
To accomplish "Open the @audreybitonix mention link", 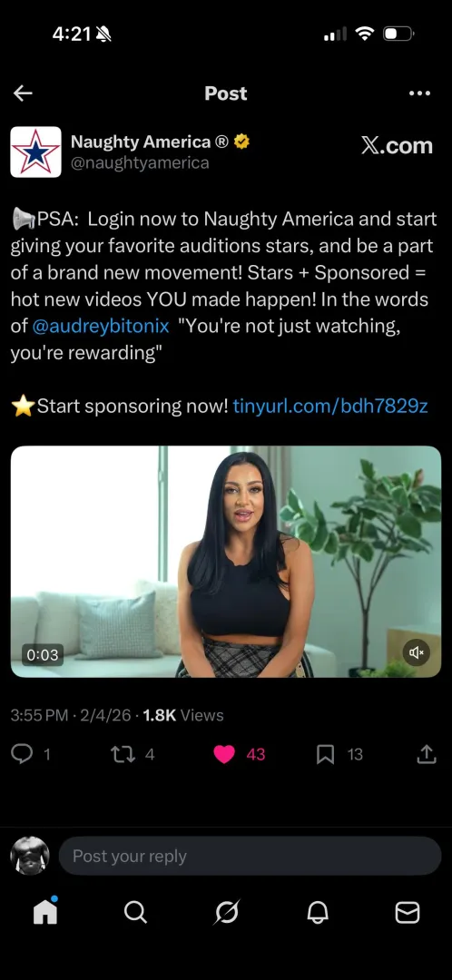I will point(100,326).
